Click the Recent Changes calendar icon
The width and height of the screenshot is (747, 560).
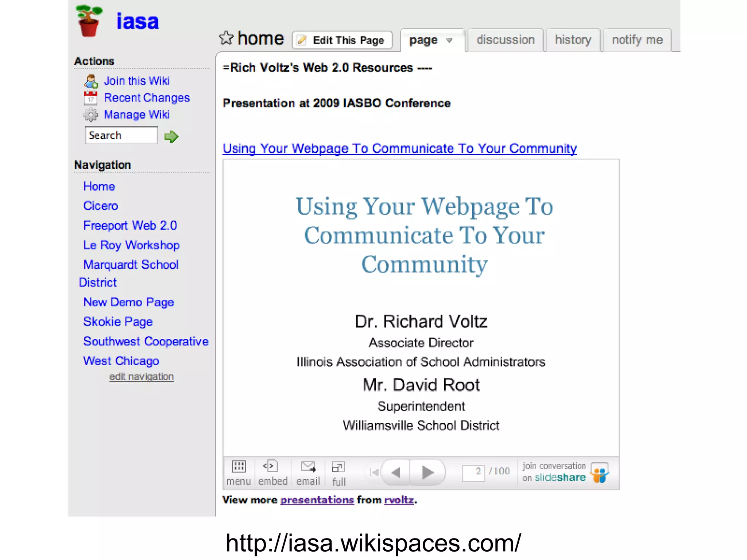[90, 98]
